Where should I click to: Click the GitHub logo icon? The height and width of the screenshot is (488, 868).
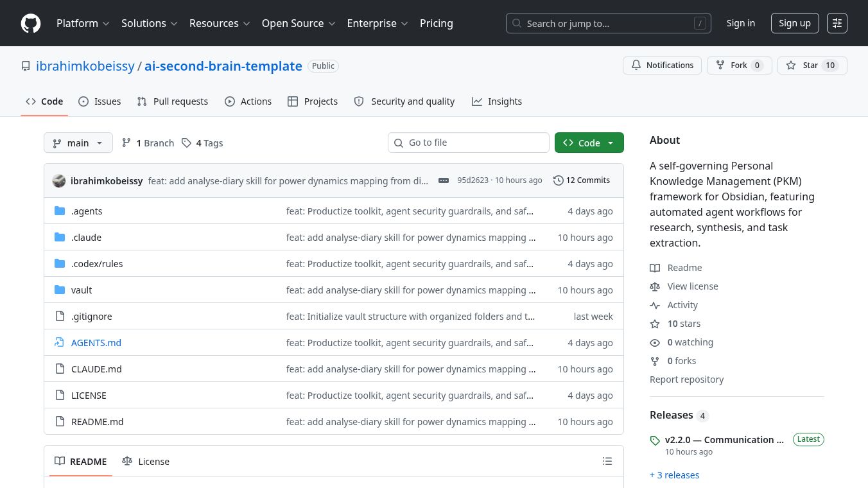[31, 23]
